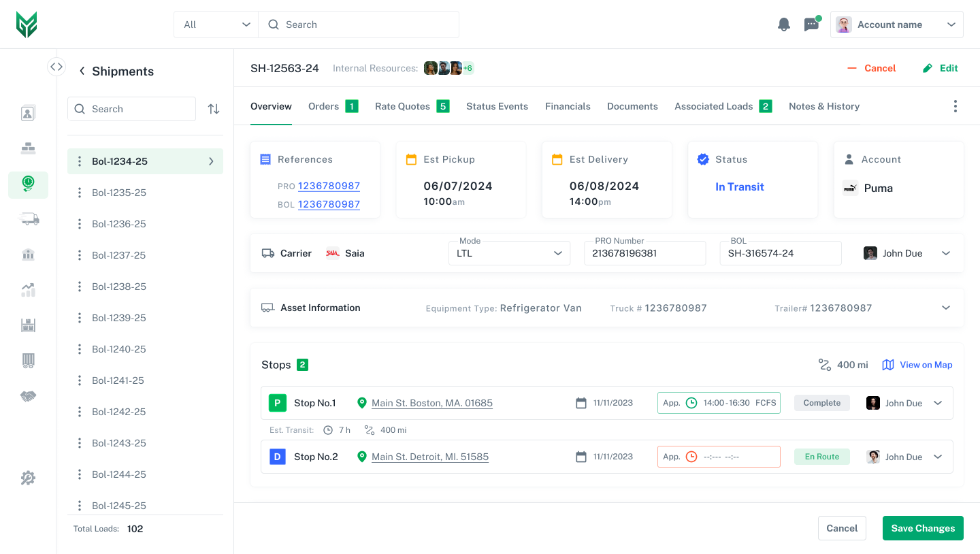This screenshot has height=554, width=980.
Task: Click the Shipments list Search field
Action: coord(131,109)
